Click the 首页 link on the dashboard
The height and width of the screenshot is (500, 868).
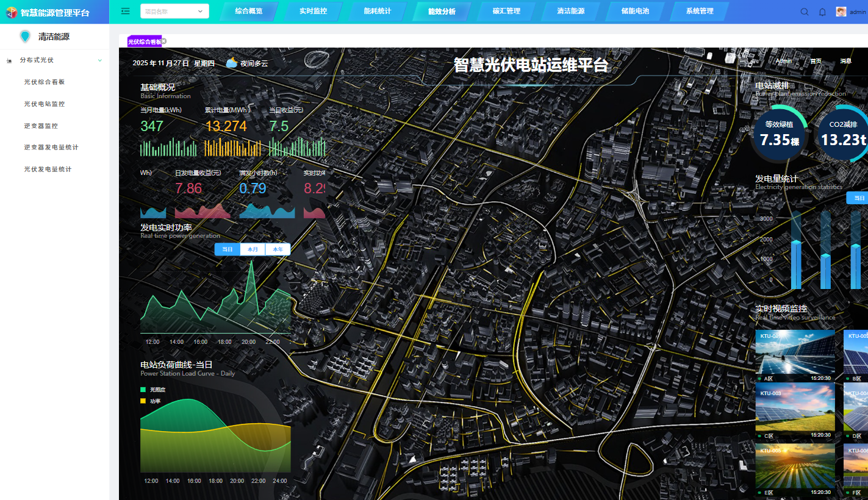click(x=816, y=61)
